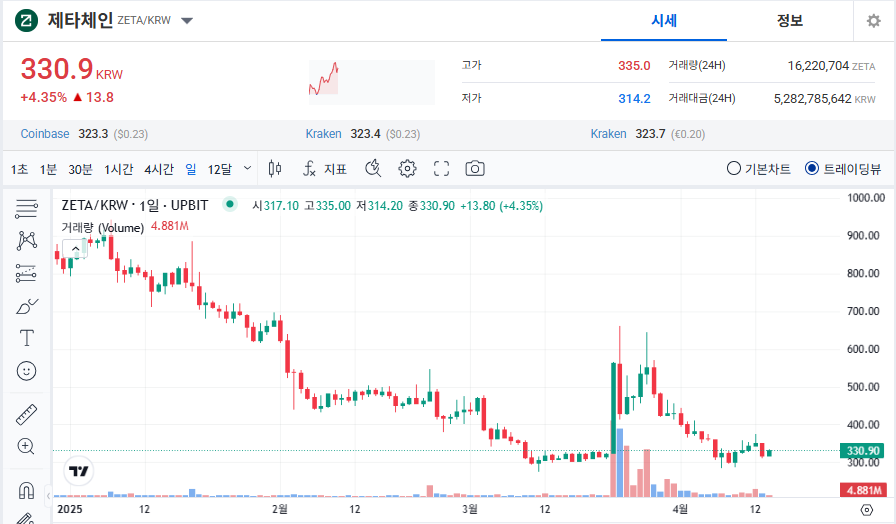Set timeframe to 1분
The image size is (896, 524).
point(48,169)
